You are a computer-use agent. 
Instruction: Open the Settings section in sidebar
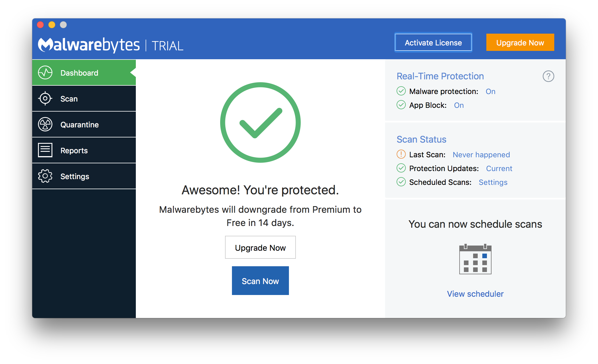(84, 176)
